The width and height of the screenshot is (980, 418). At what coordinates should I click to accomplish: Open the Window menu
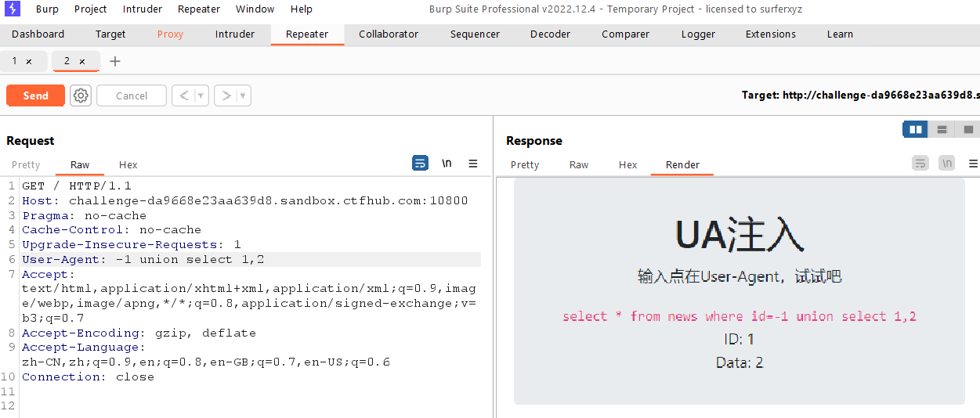[x=255, y=9]
